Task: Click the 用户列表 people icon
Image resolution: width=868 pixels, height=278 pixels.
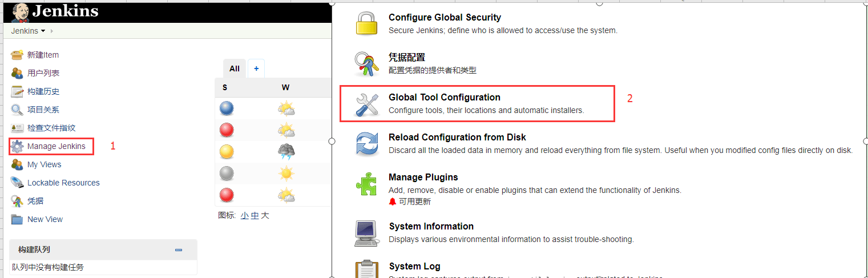Action: click(x=17, y=73)
